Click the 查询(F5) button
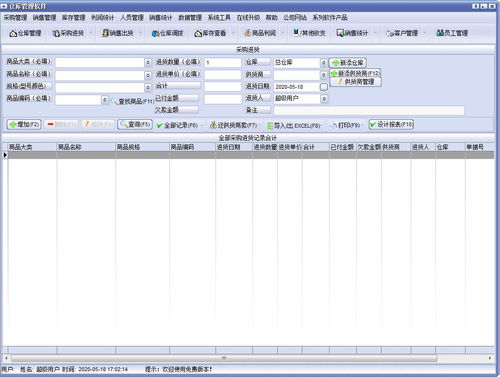The height and width of the screenshot is (377, 500). coord(135,125)
